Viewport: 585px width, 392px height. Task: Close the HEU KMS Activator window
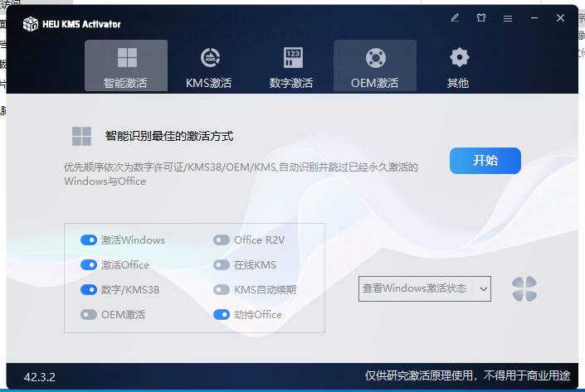560,17
